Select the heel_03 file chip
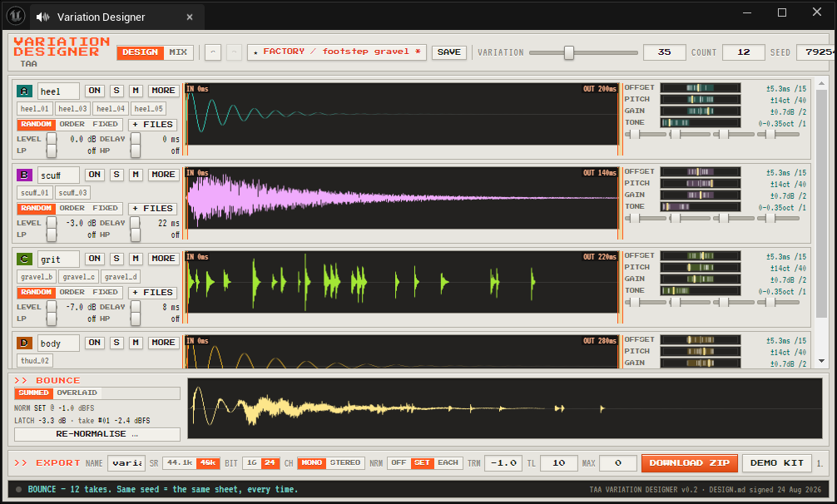The image size is (837, 504). [72, 109]
